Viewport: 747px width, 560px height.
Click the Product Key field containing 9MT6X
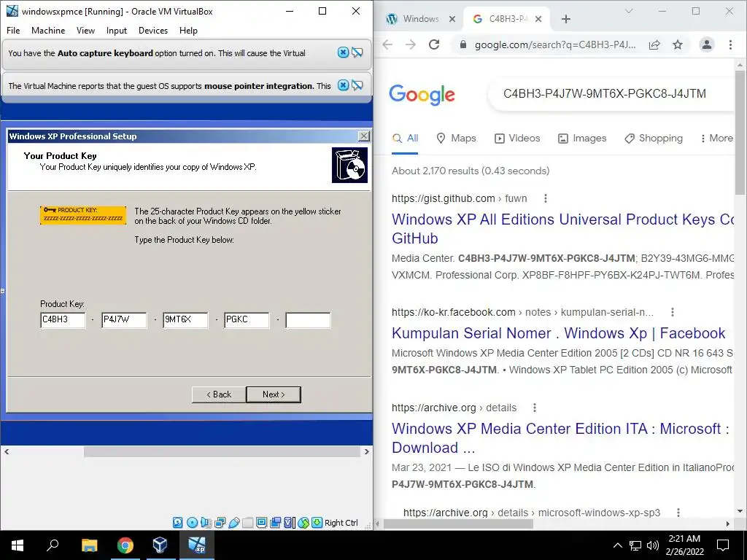click(x=185, y=320)
